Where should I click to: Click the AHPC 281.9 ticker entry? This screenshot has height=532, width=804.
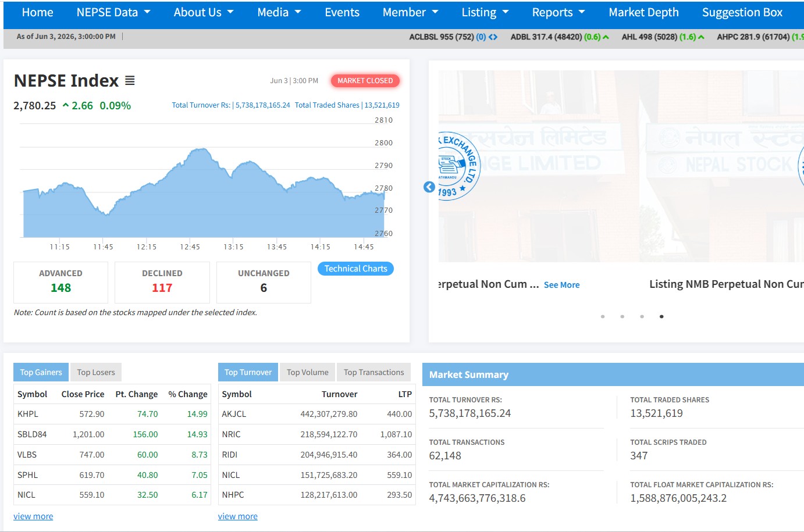760,37
